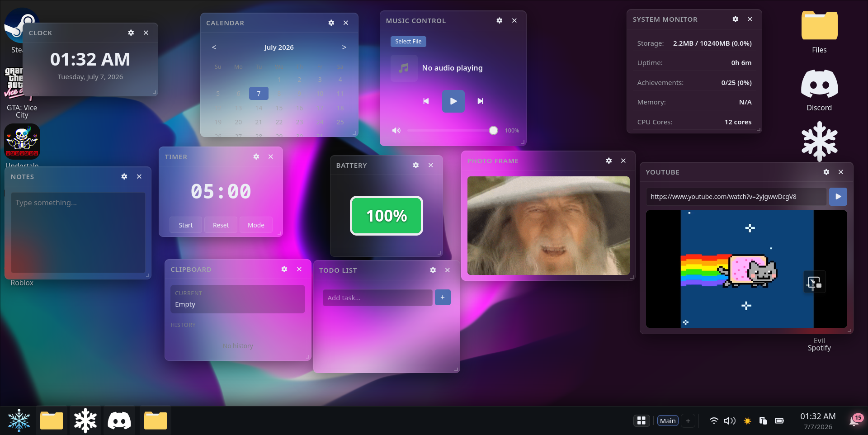Open the white snowflake app in taskbar

coord(85,421)
